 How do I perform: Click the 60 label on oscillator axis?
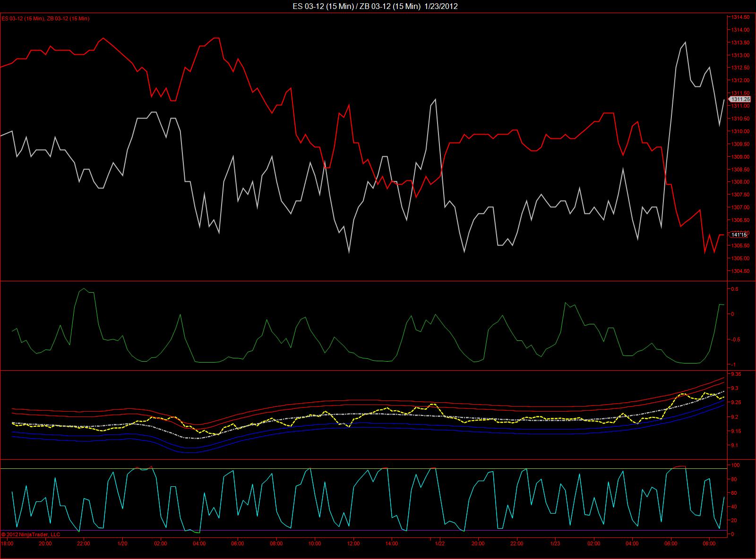(734, 493)
